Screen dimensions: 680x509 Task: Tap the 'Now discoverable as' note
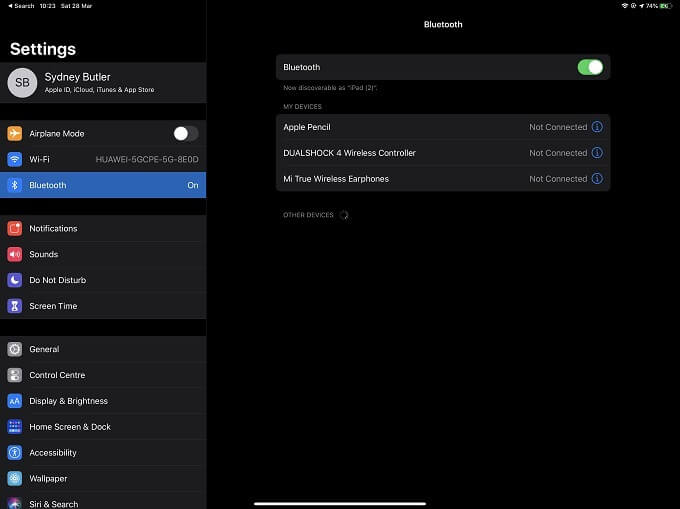pos(330,88)
